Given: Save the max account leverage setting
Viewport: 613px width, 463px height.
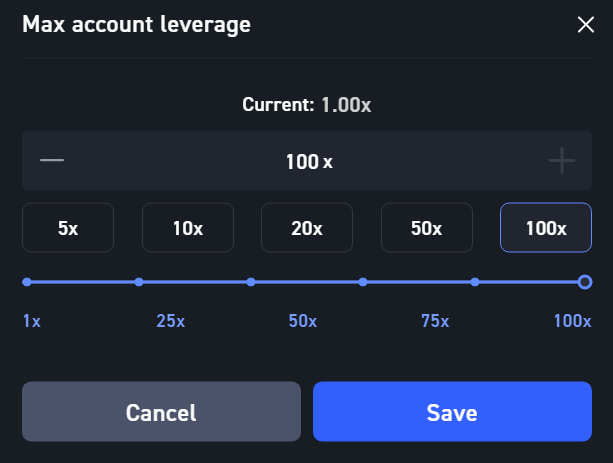Looking at the screenshot, I should [452, 412].
